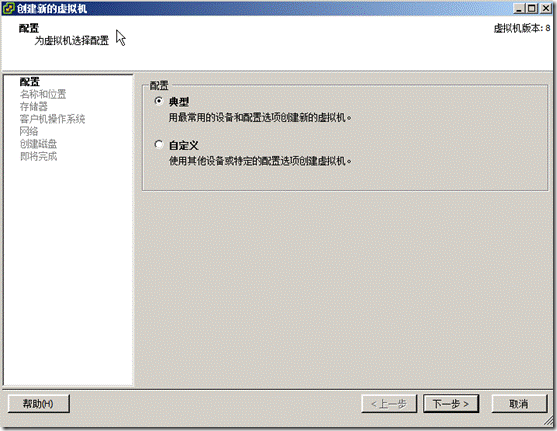Image resolution: width=557 pixels, height=431 pixels.
Task: Select the 即将完成 step
Action: click(38, 156)
